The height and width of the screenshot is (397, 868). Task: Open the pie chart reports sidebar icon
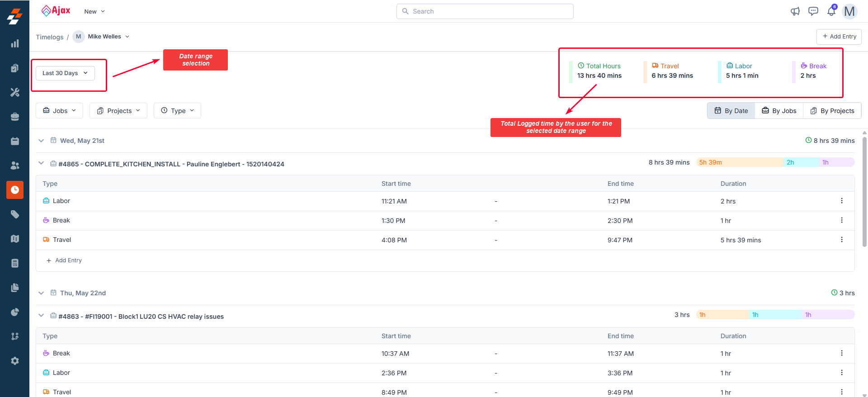(x=15, y=312)
